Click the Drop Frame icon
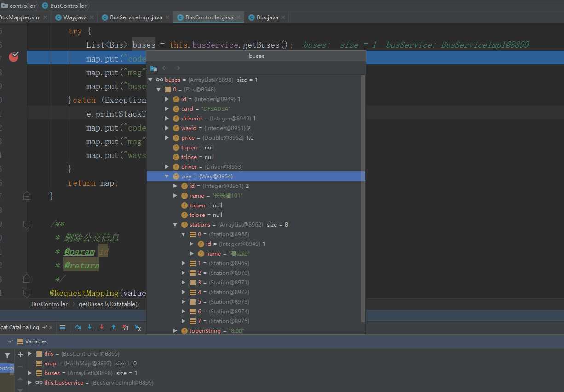This screenshot has width=564, height=392. (126, 328)
